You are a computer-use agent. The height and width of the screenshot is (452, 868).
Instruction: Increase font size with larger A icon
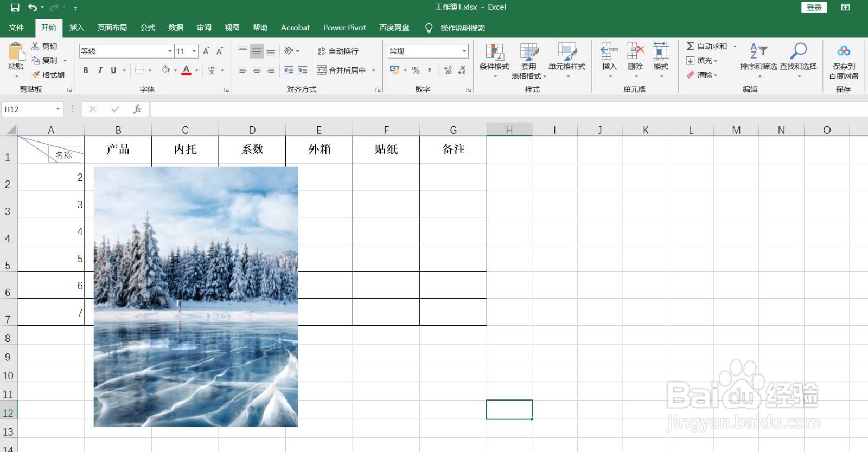[x=206, y=51]
